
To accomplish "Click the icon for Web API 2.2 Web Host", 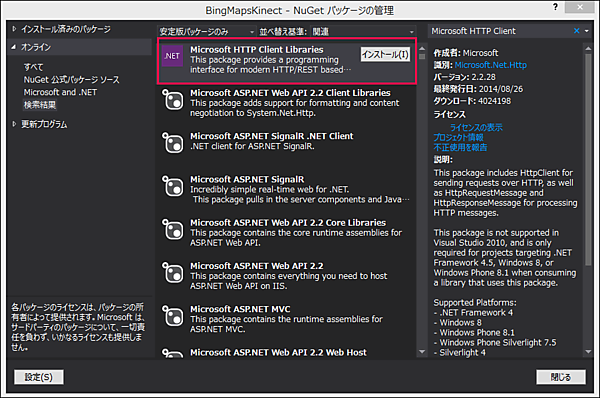I will (173, 352).
